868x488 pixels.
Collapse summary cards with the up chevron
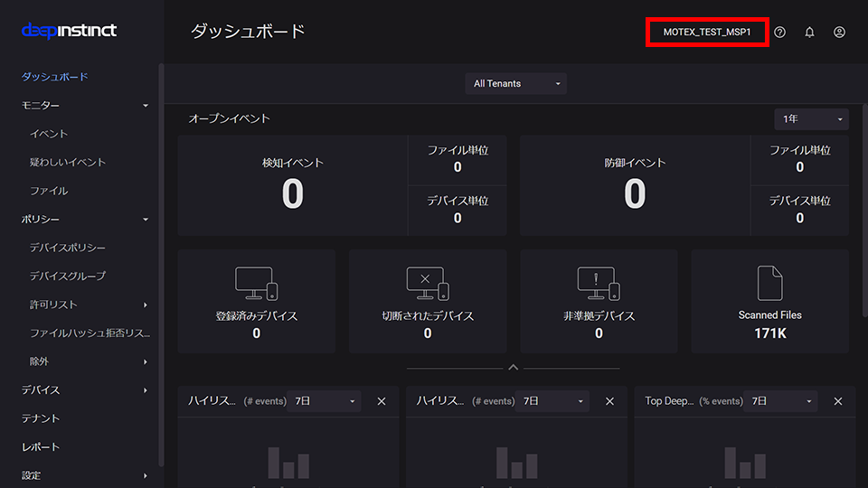tap(514, 368)
